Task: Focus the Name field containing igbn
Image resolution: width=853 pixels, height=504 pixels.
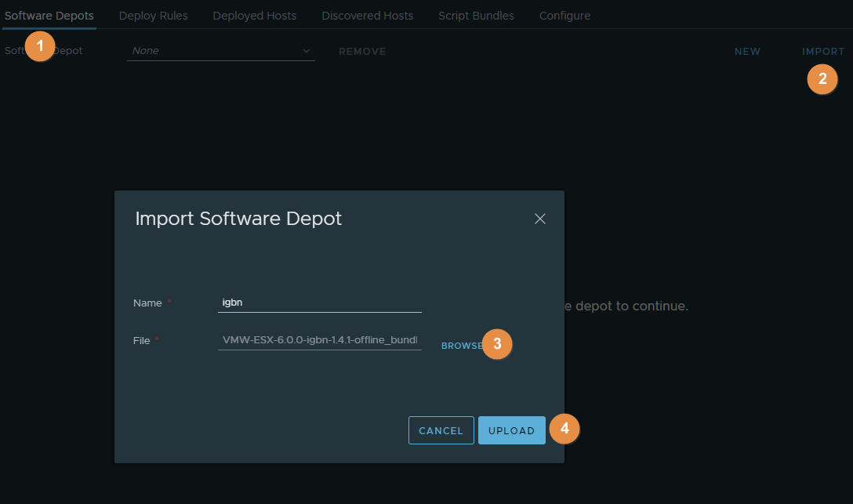Action: click(319, 303)
